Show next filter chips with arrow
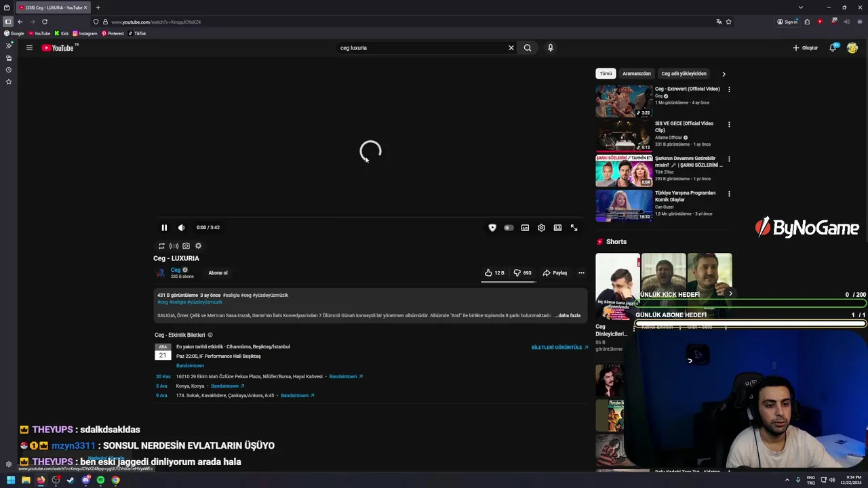The height and width of the screenshot is (488, 868). pos(724,74)
